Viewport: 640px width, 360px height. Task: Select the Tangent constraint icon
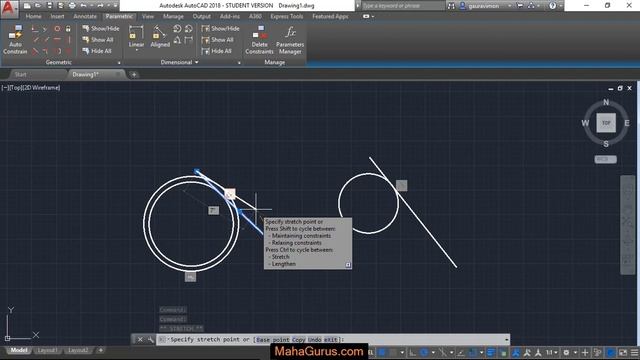coord(35,51)
